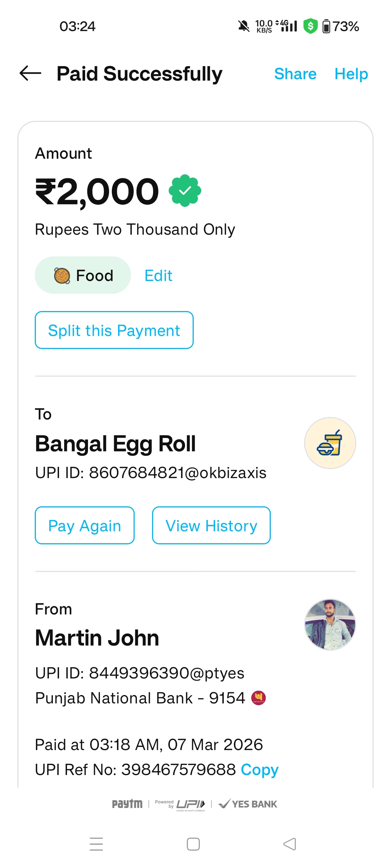Screen dimensions: 391x868
Task: Share the payment receipt
Action: (295, 74)
